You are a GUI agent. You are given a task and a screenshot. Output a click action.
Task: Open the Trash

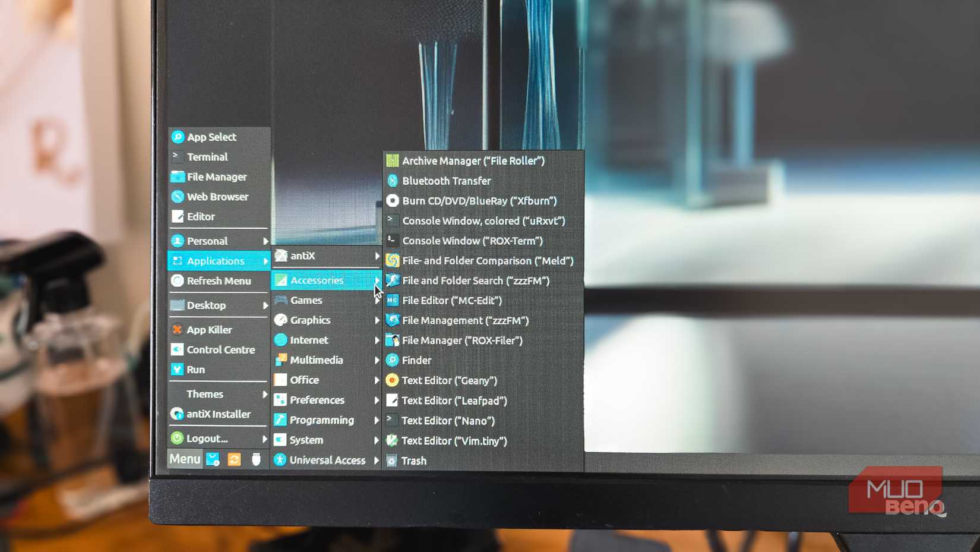point(414,460)
